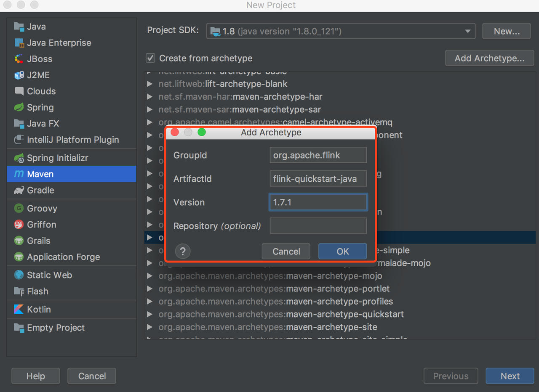
Task: Click Cancel in Add Archetype dialog
Action: click(286, 252)
